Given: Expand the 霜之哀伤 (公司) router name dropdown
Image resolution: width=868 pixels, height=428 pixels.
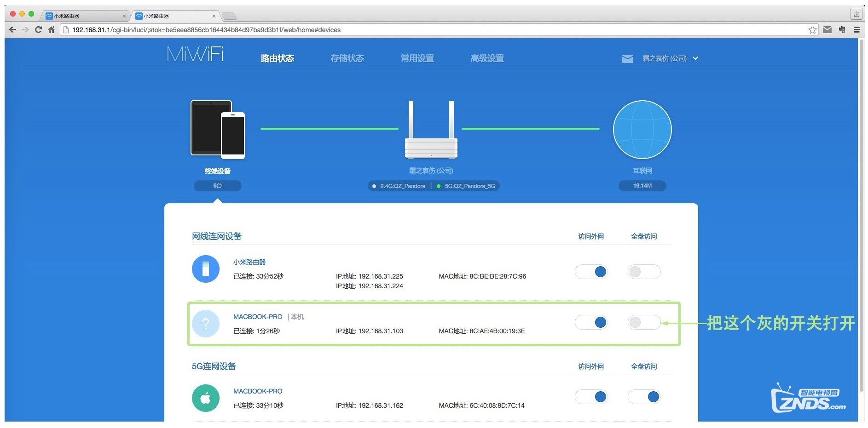Looking at the screenshot, I should (695, 58).
